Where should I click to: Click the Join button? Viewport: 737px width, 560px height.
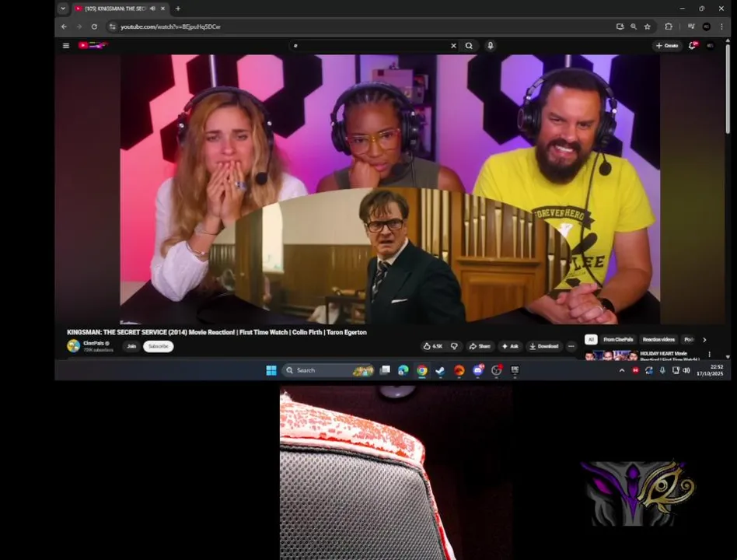[x=131, y=346]
